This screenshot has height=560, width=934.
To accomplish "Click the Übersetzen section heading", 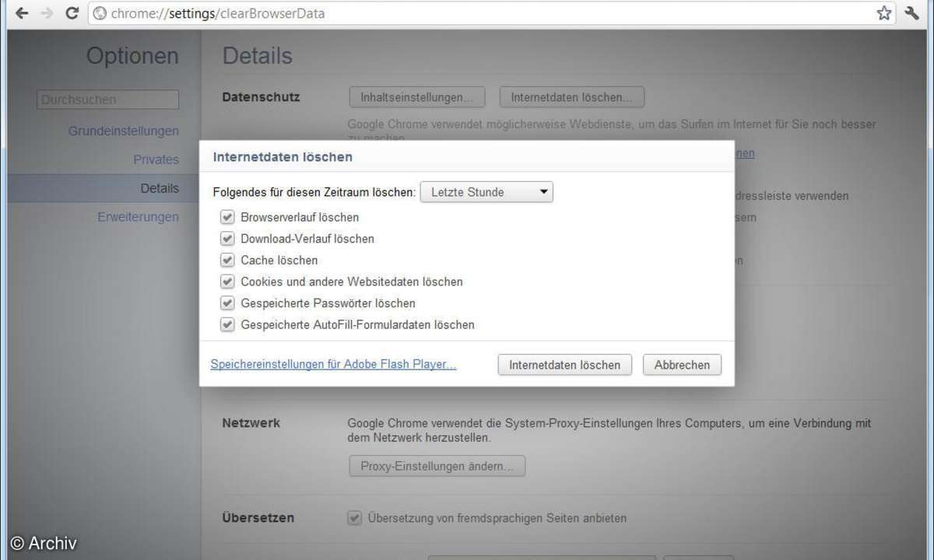I will (258, 517).
